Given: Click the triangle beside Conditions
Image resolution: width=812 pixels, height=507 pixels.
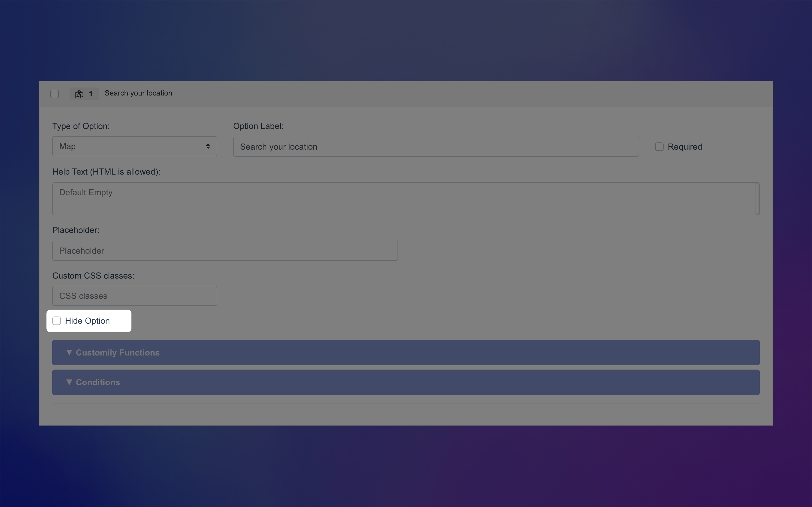Looking at the screenshot, I should 69,382.
